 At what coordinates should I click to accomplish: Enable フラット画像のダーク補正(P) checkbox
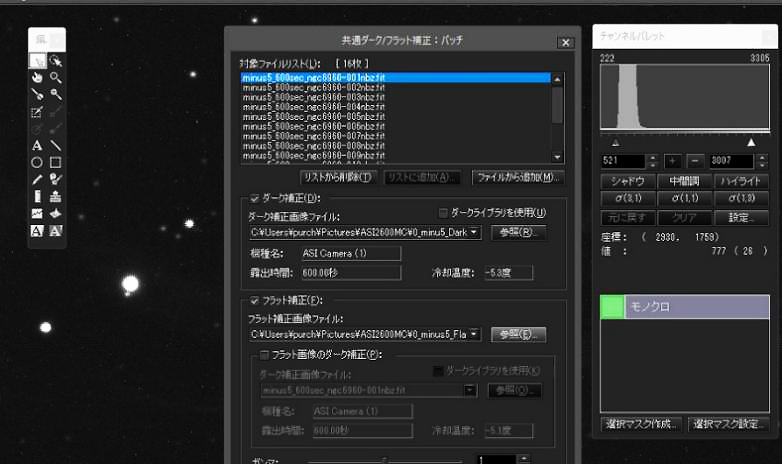[x=264, y=355]
